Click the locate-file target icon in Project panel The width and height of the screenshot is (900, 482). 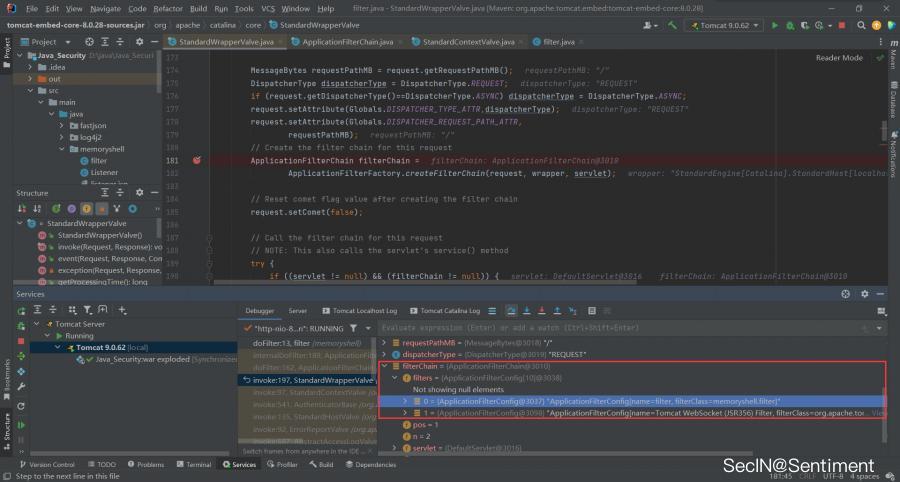(91, 42)
